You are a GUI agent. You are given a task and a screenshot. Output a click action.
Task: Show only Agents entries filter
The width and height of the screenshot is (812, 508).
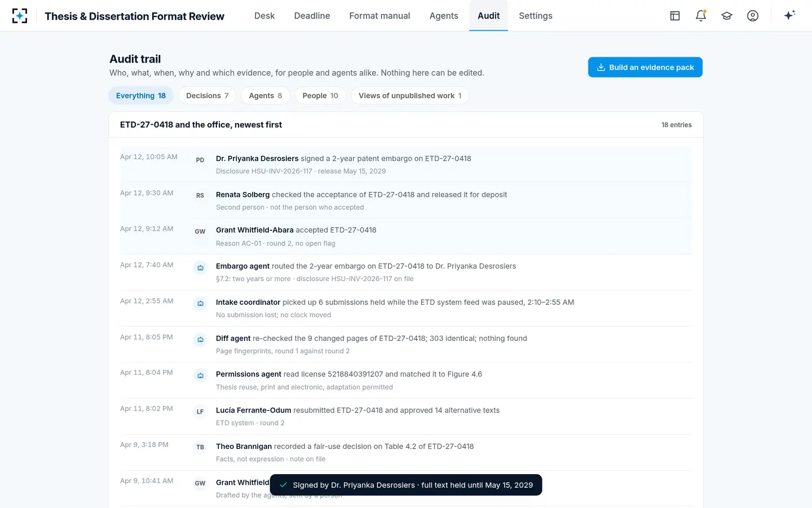tap(266, 95)
